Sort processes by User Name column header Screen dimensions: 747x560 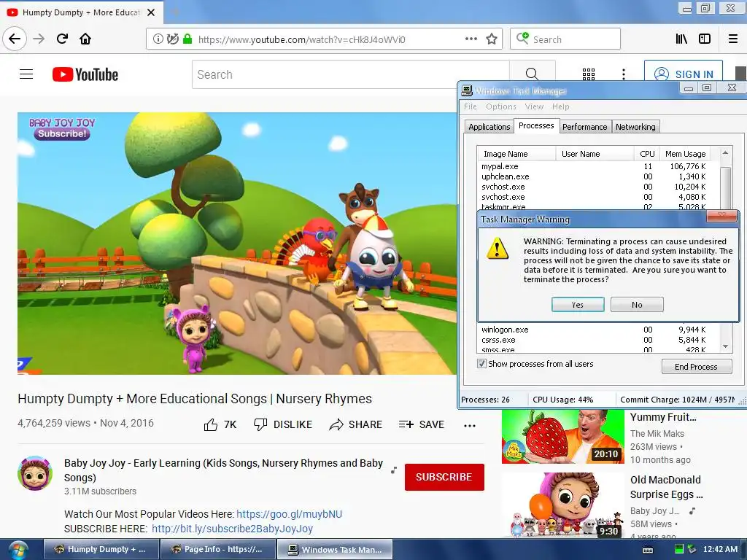click(595, 154)
